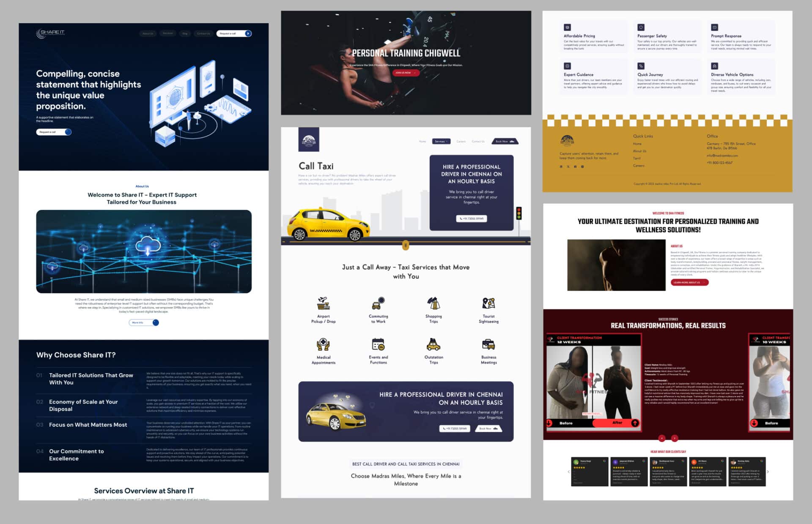Click the LEARN MORE ABOUT US button
This screenshot has height=524, width=812.
(x=689, y=282)
